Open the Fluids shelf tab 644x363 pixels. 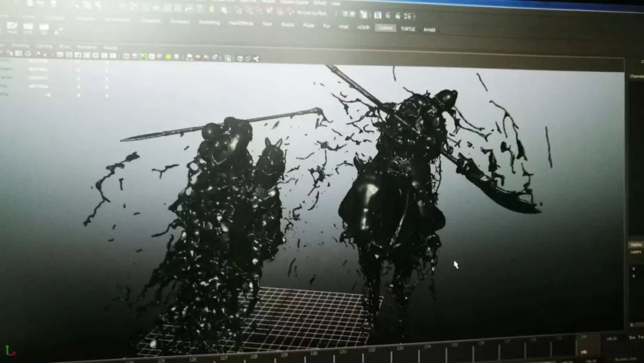(308, 26)
